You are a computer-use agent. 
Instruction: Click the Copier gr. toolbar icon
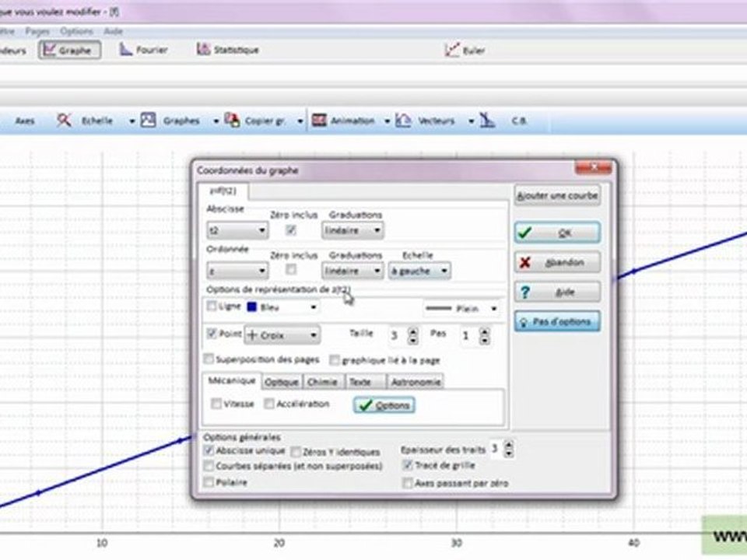(x=232, y=120)
